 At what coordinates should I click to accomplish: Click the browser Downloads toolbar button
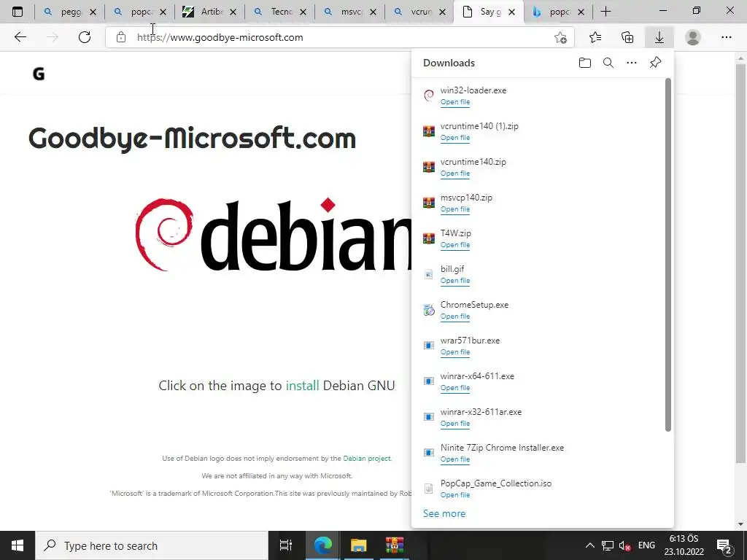[659, 37]
